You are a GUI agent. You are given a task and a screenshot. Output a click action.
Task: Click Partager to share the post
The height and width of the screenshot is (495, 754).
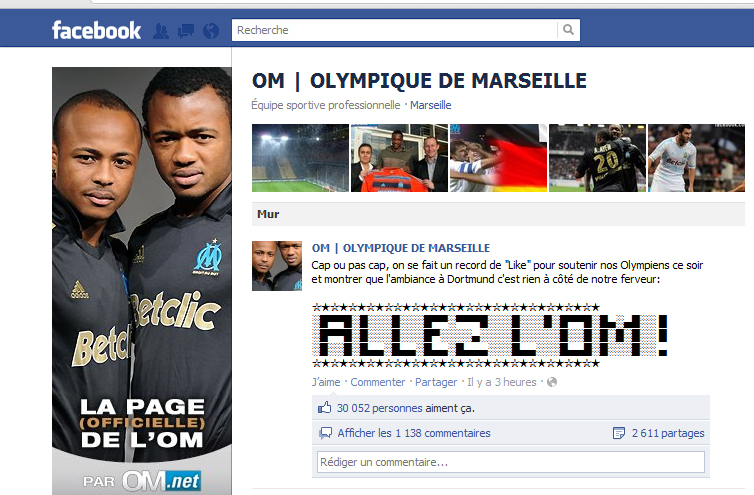click(x=436, y=382)
